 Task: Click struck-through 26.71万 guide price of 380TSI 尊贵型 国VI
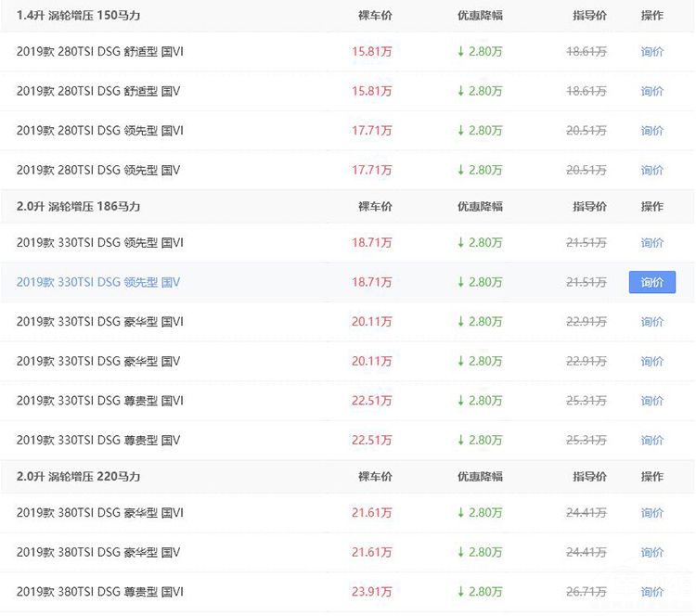[x=586, y=592]
